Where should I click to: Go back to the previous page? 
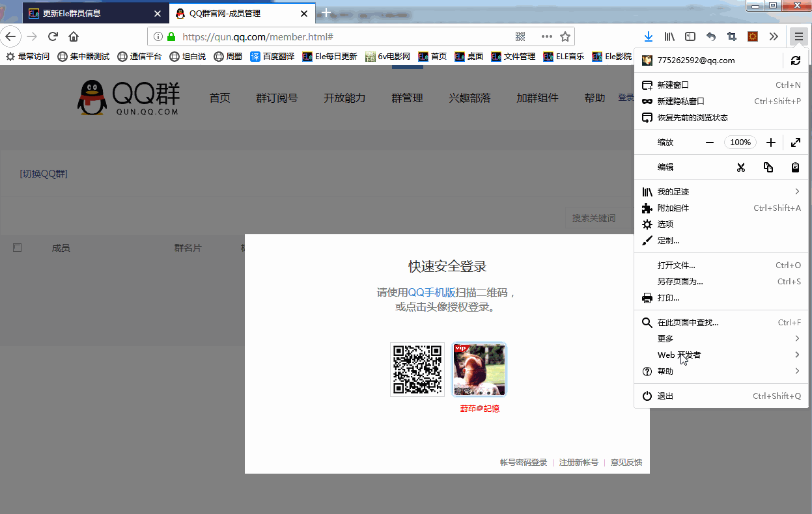tap(10, 36)
